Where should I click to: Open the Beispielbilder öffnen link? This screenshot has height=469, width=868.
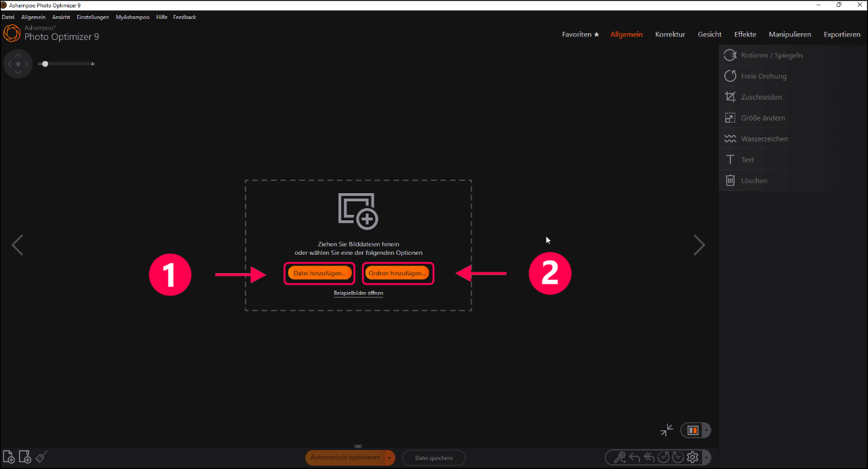[x=358, y=293]
